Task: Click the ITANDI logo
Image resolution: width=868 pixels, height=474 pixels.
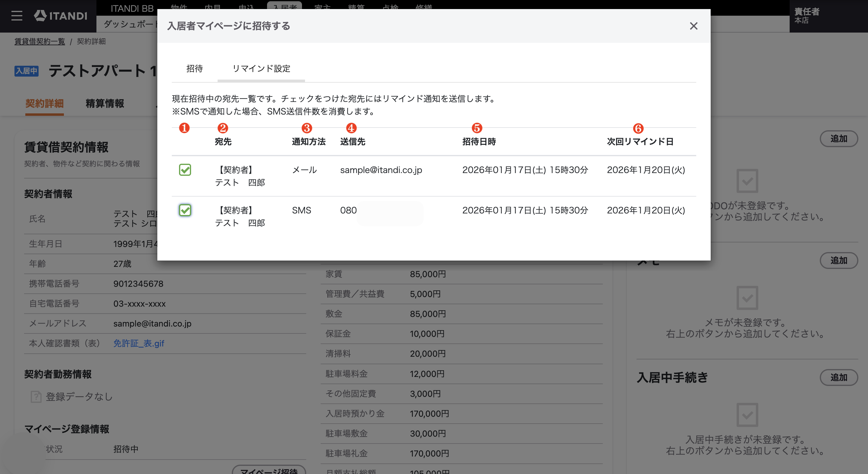Action: point(61,15)
